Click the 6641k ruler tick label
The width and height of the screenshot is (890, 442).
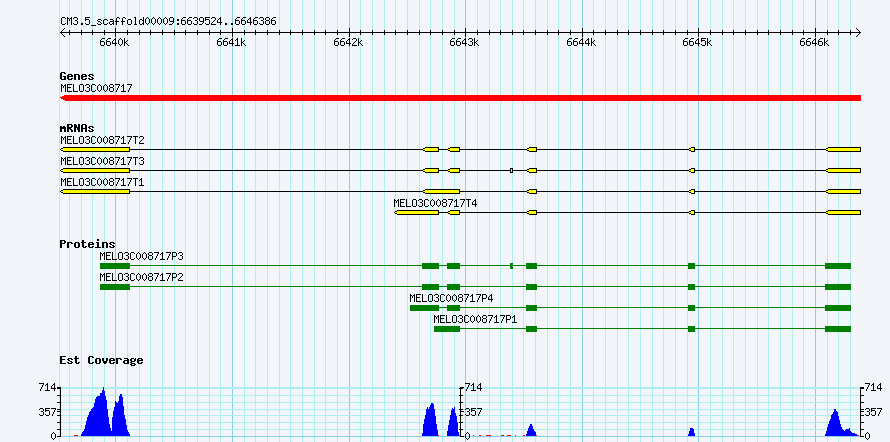232,43
